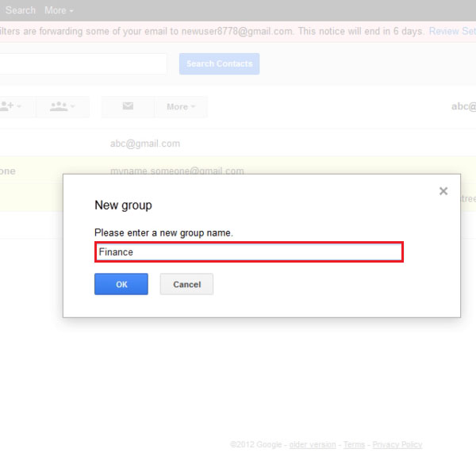Select the abc@gmail.com contact row
The height and width of the screenshot is (476, 476).
[238, 144]
